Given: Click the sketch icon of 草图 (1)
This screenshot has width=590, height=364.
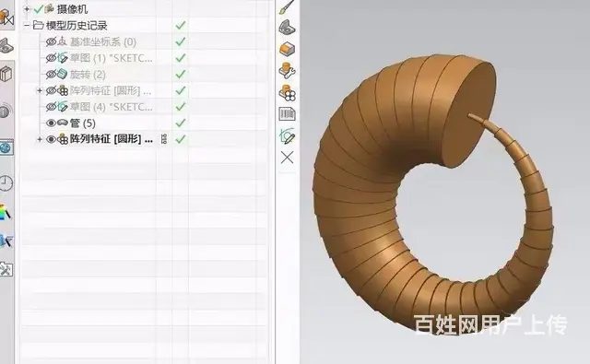Looking at the screenshot, I should (63, 57).
